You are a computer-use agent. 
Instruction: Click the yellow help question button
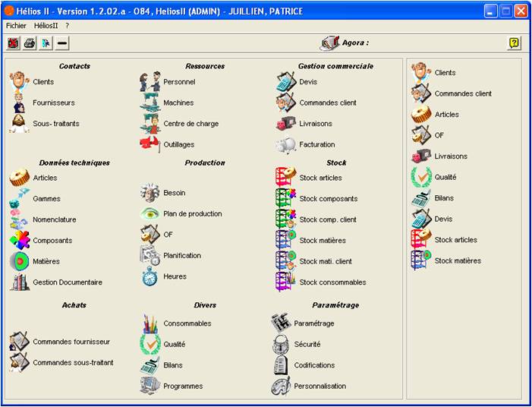(515, 43)
